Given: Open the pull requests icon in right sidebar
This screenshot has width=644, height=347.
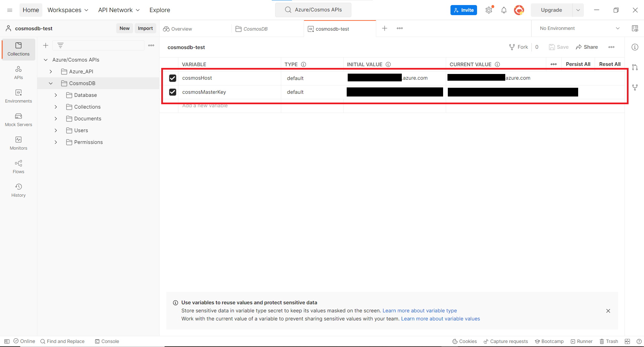Looking at the screenshot, I should pos(635,67).
